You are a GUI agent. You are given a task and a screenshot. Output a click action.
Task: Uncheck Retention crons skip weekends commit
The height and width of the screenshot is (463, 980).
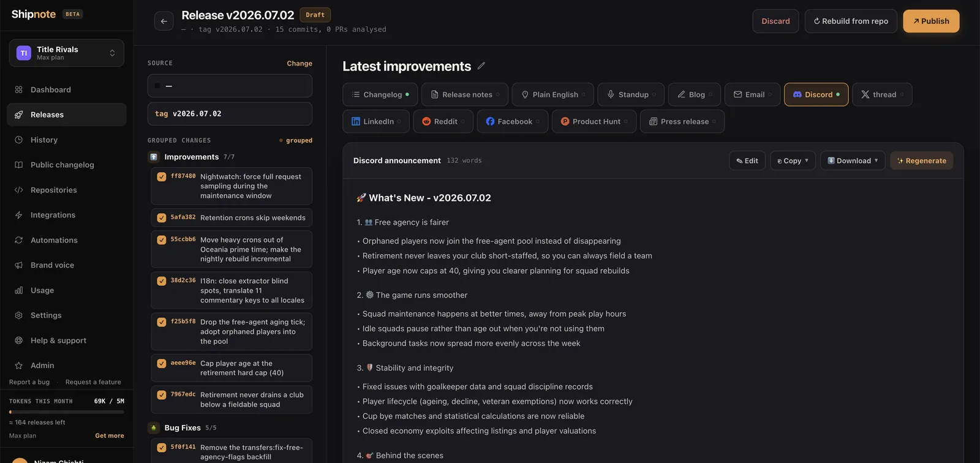pyautogui.click(x=162, y=218)
